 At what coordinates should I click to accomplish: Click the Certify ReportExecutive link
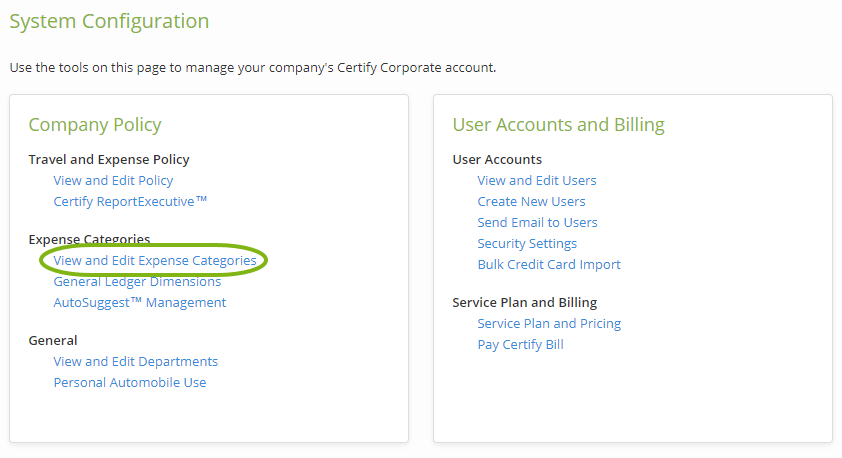(x=130, y=202)
